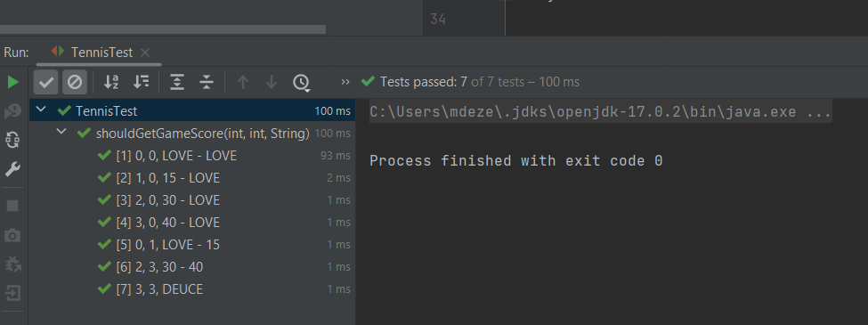This screenshot has height=325, width=868.
Task: Click the horizontal editor scrollbar
Action: pyautogui.click(x=163, y=29)
